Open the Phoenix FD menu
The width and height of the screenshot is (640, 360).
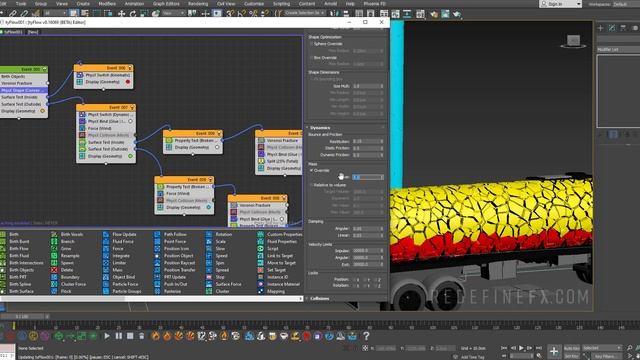click(x=374, y=4)
